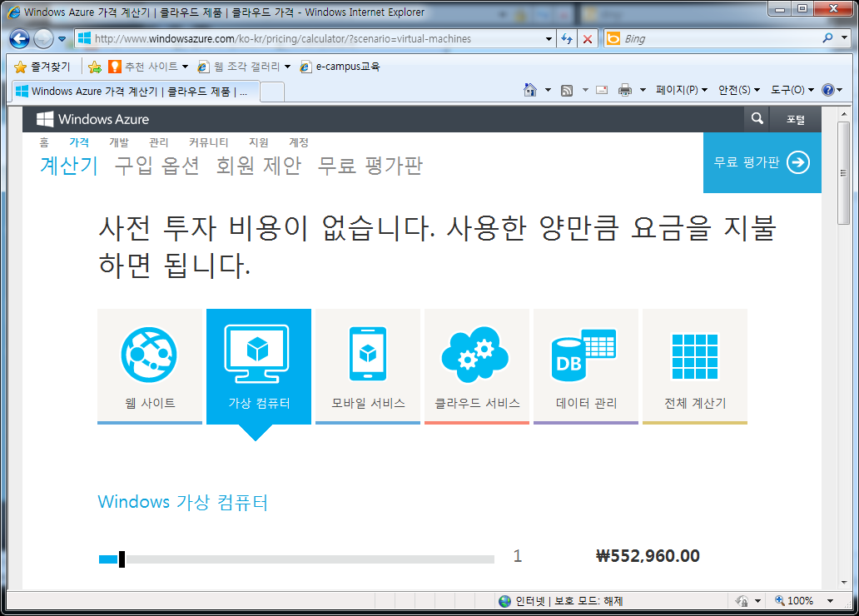Select the 무료 평가판 sub-navigation tab
859x616 pixels.
point(370,165)
